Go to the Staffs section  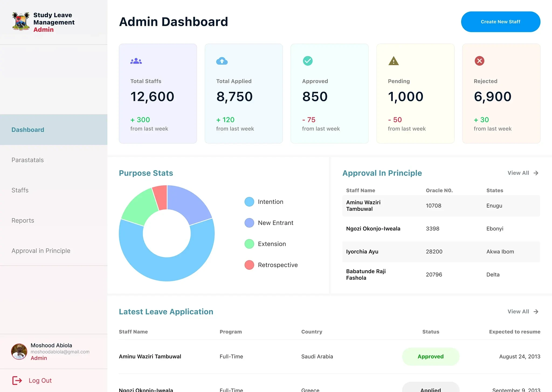20,190
